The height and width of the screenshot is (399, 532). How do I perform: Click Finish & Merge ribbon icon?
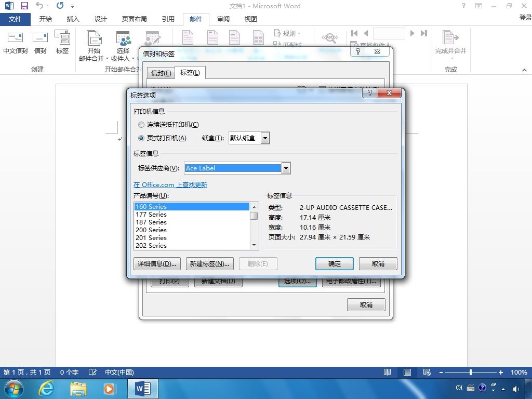(450, 45)
